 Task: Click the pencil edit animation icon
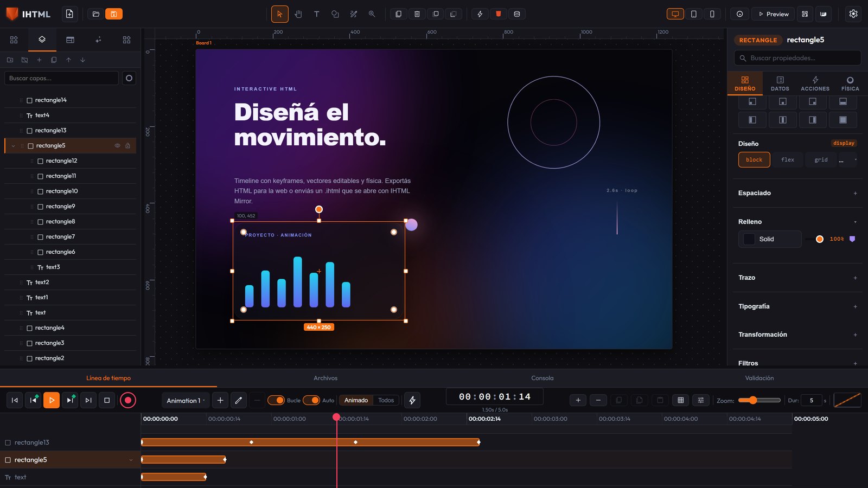pyautogui.click(x=239, y=400)
